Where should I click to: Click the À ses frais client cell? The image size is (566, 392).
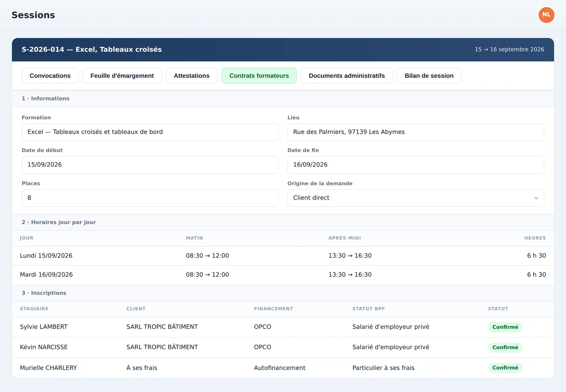point(141,368)
